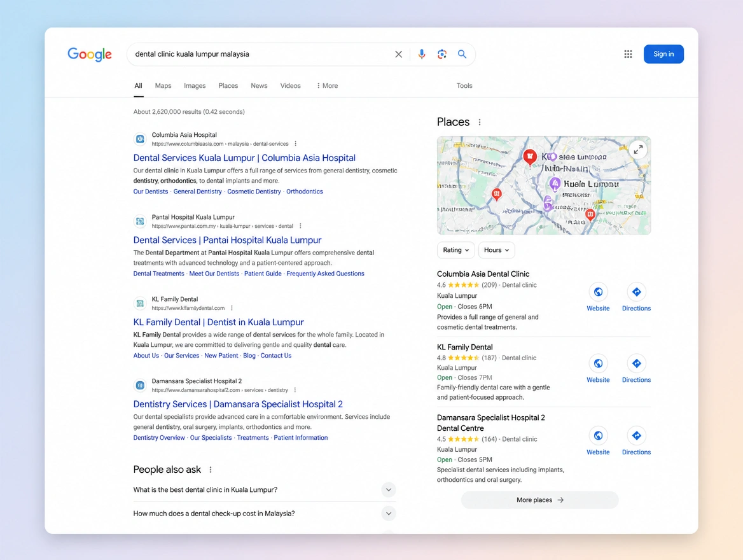Open New Patient sitelink
The image size is (743, 560).
(221, 356)
